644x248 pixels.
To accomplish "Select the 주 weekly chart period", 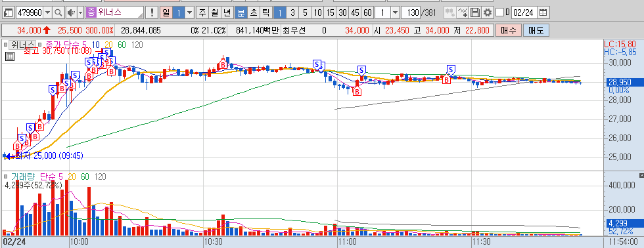I will pyautogui.click(x=202, y=12).
